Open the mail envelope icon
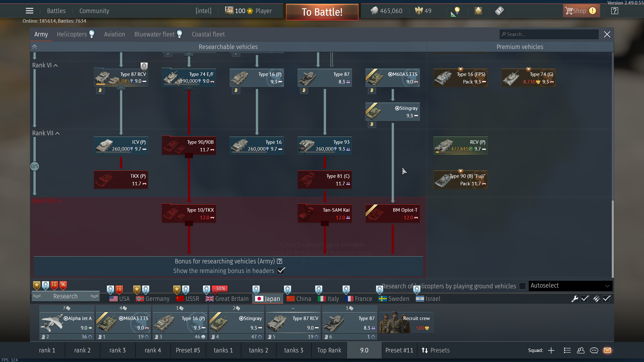Screen dimensions: 644x362 point(607,350)
